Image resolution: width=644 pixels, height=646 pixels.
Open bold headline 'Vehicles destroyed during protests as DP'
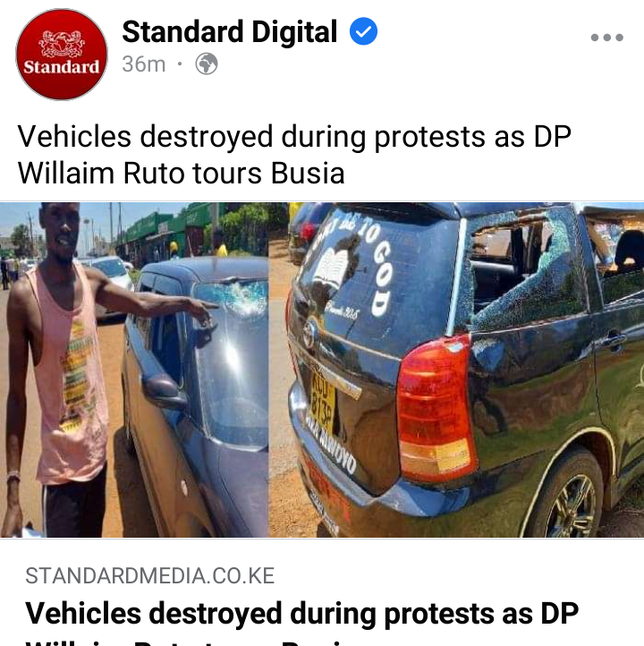point(301,614)
